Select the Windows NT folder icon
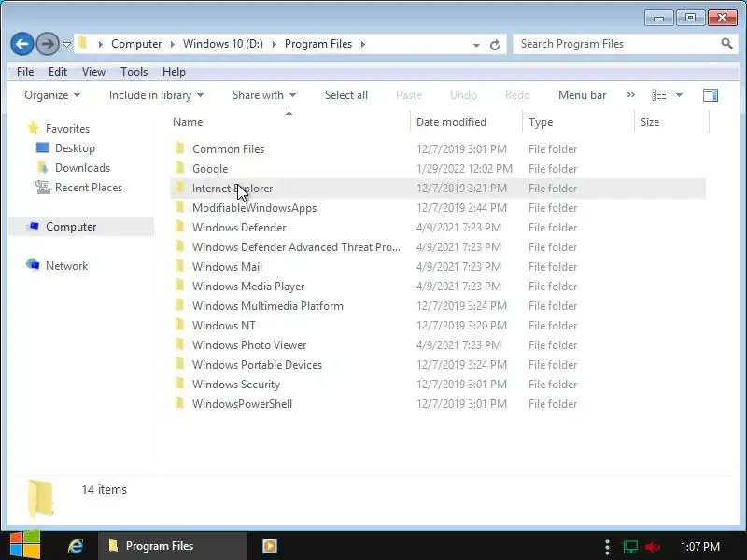 [x=179, y=325]
